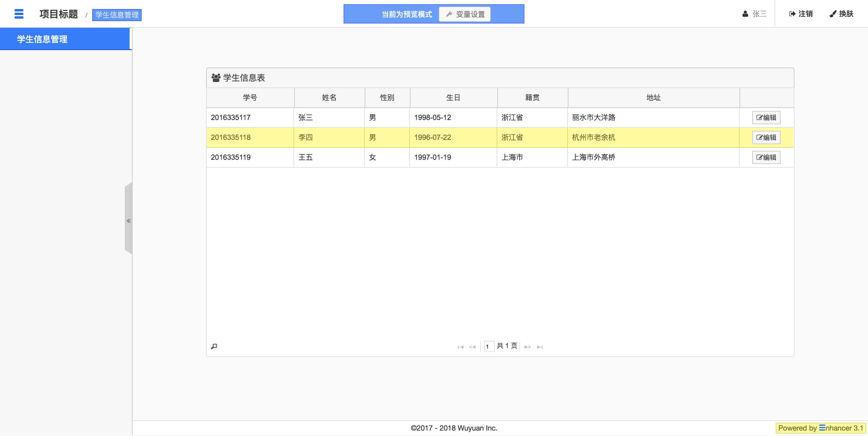
Task: Click the search magnifier icon in table footer
Action: click(214, 346)
